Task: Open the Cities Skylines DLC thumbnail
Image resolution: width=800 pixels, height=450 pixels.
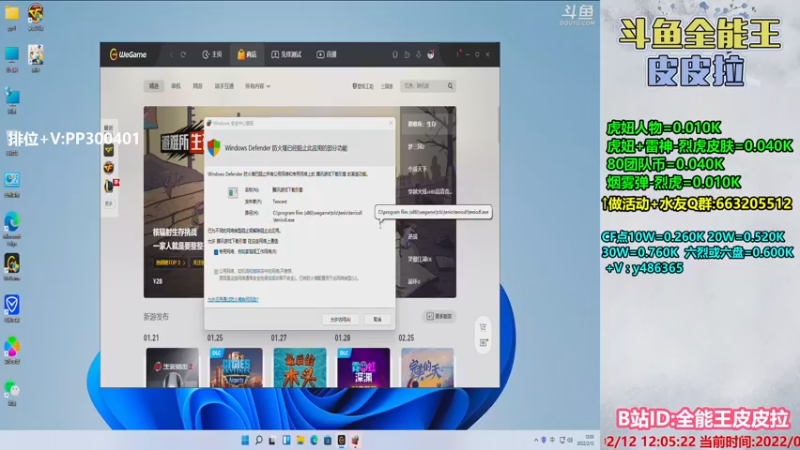Action: 236,367
